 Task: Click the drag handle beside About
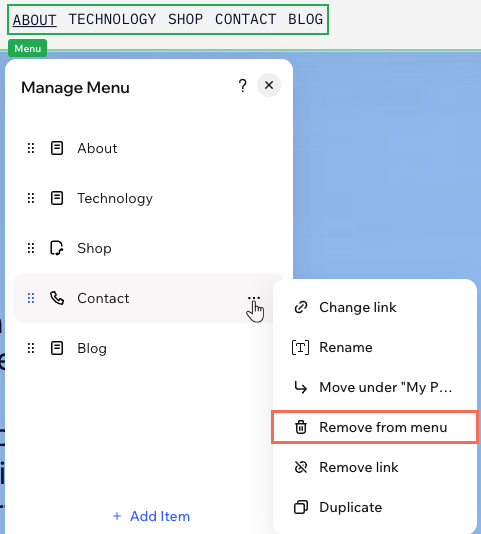click(x=31, y=148)
